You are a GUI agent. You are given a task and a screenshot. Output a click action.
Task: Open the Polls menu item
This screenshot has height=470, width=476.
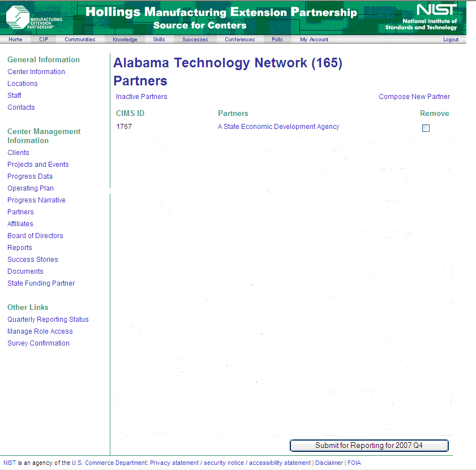click(x=277, y=40)
